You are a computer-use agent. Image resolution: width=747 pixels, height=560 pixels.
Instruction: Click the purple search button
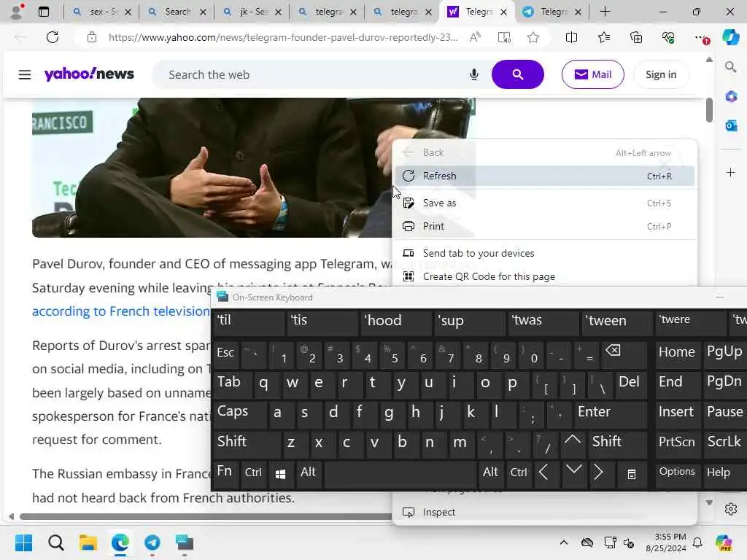click(x=517, y=74)
